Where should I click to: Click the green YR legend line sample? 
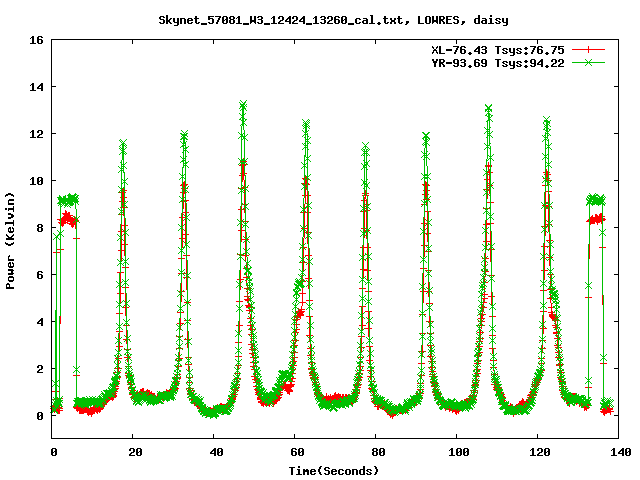[588, 62]
